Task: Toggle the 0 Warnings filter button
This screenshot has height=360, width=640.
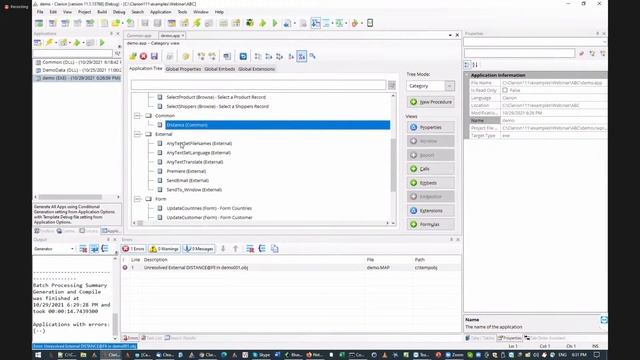Action: click(164, 249)
